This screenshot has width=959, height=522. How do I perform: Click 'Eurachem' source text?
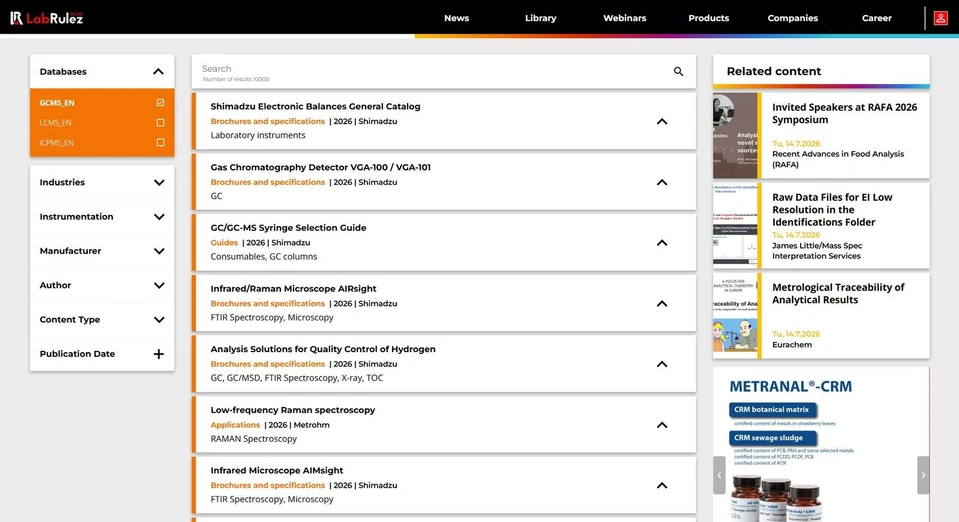click(x=791, y=345)
